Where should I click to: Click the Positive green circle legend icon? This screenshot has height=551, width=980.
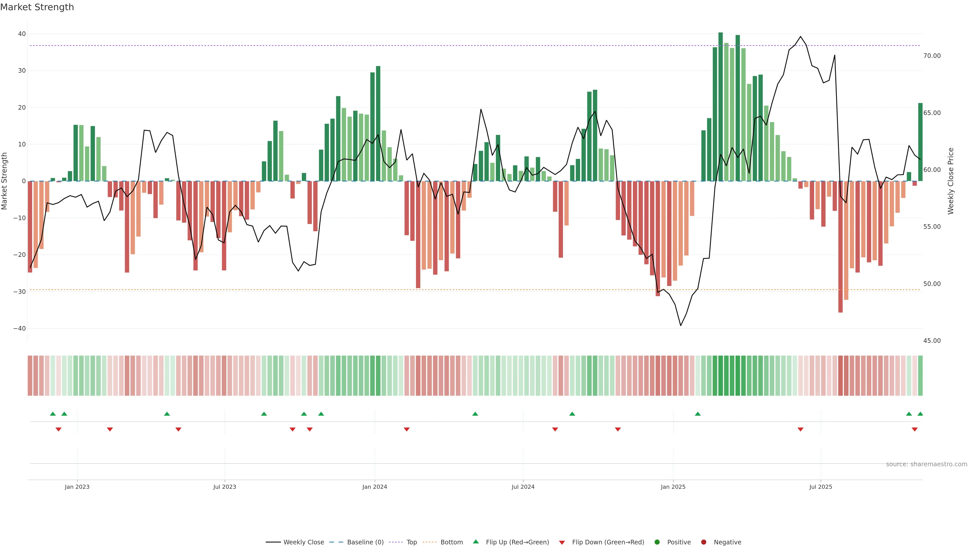pyautogui.click(x=657, y=542)
